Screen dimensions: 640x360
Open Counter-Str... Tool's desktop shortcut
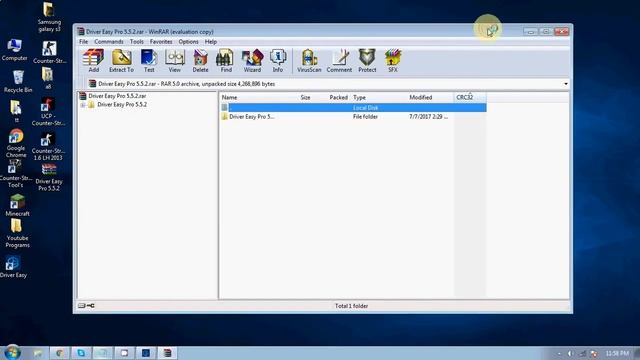tap(16, 176)
